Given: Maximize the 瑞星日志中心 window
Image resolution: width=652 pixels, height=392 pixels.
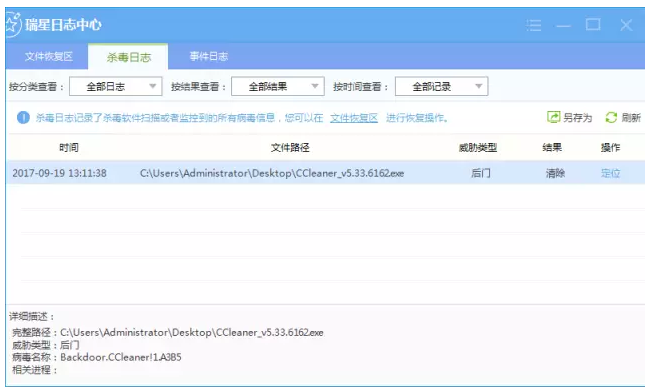Looking at the screenshot, I should [593, 25].
